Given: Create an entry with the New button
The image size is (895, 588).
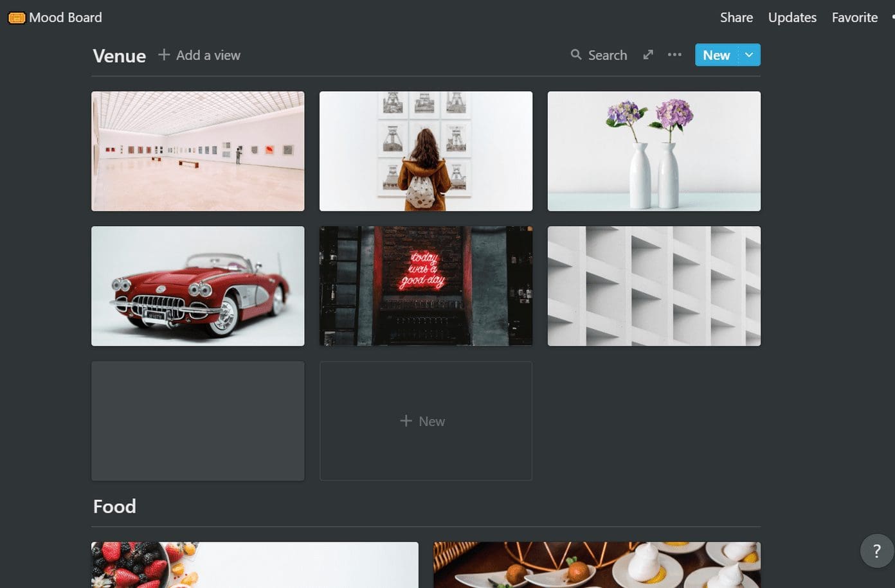Looking at the screenshot, I should click(716, 55).
